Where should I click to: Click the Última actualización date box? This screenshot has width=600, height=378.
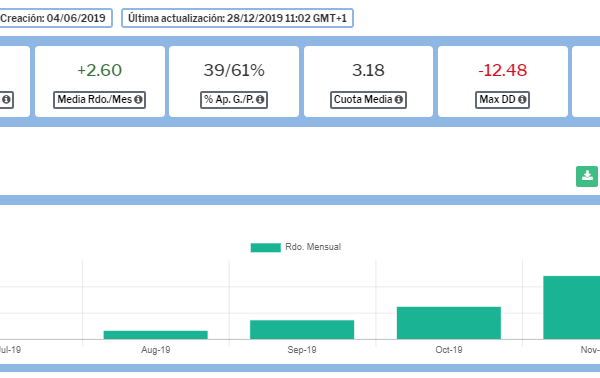tap(237, 18)
